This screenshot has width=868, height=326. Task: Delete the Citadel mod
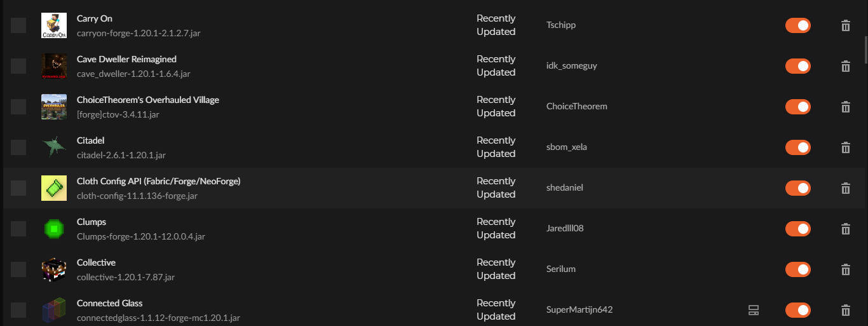click(846, 147)
